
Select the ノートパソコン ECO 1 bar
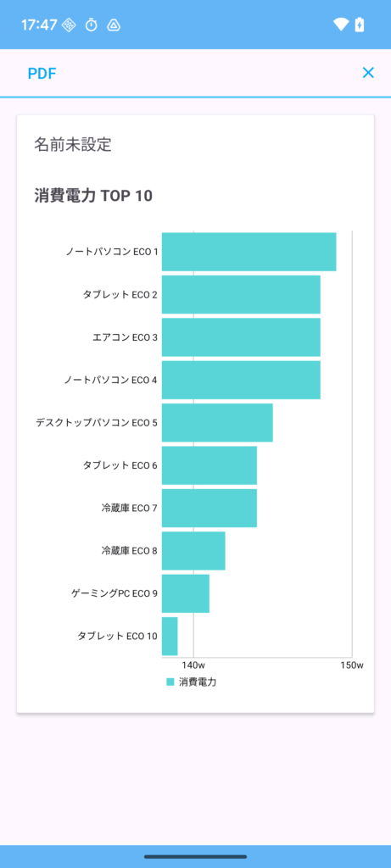click(249, 252)
